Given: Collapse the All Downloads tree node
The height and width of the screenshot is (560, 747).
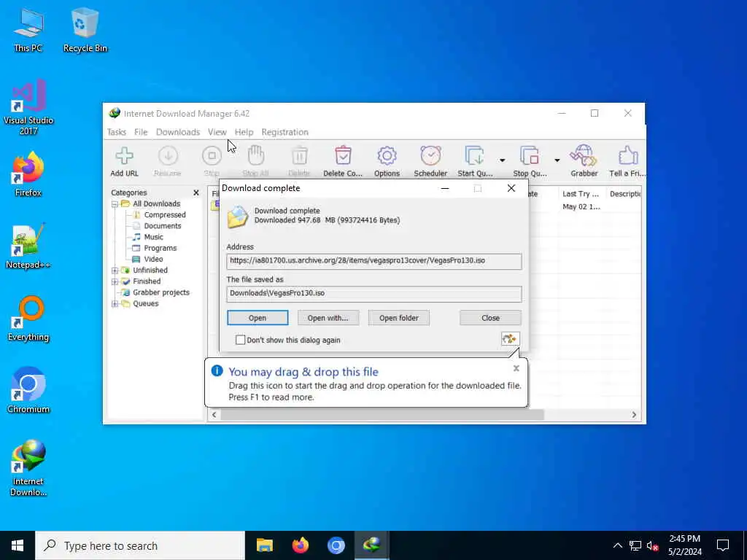Looking at the screenshot, I should (x=115, y=204).
